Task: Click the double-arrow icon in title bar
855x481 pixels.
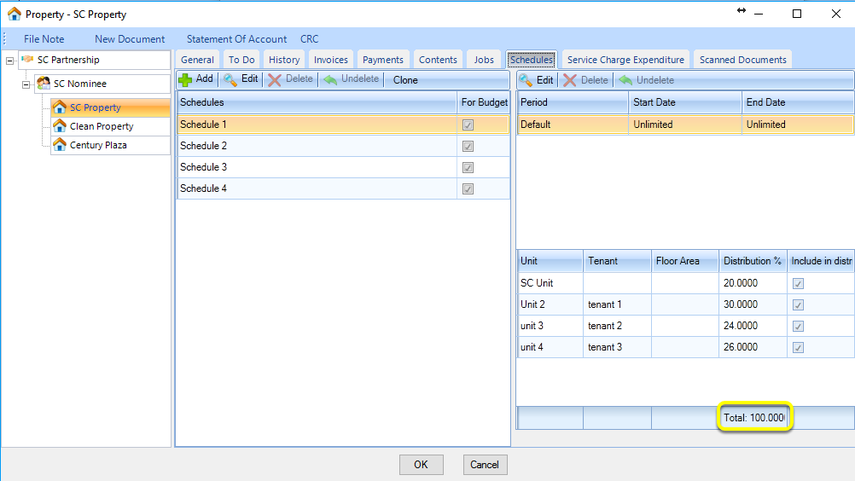Action: (741, 10)
